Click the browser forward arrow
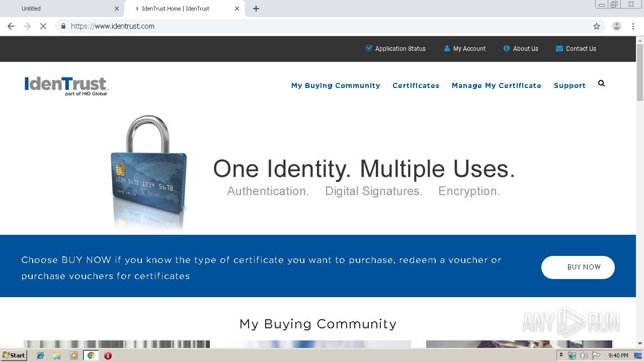 point(27,26)
